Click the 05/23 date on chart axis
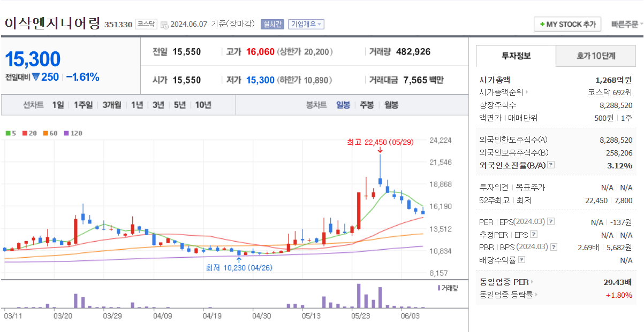The image size is (644, 332). tap(360, 316)
